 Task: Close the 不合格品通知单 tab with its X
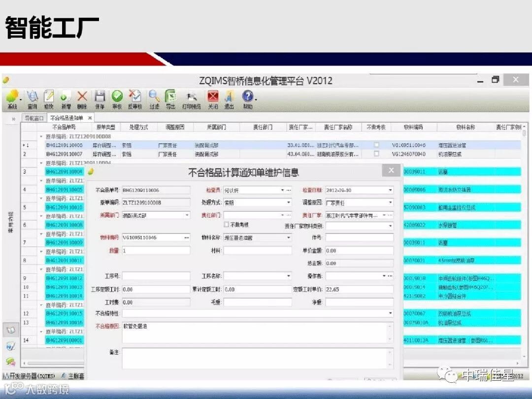click(90, 118)
